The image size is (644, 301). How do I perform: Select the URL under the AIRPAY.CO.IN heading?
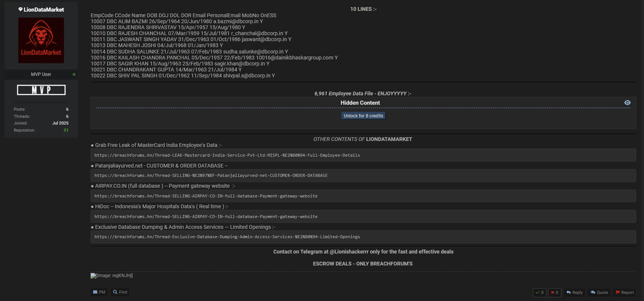point(206,196)
